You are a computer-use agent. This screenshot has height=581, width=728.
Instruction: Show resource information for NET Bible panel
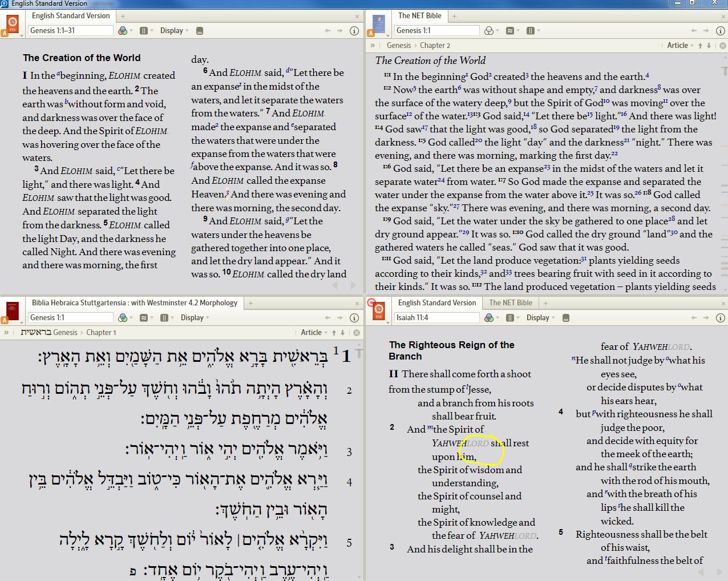(x=721, y=31)
